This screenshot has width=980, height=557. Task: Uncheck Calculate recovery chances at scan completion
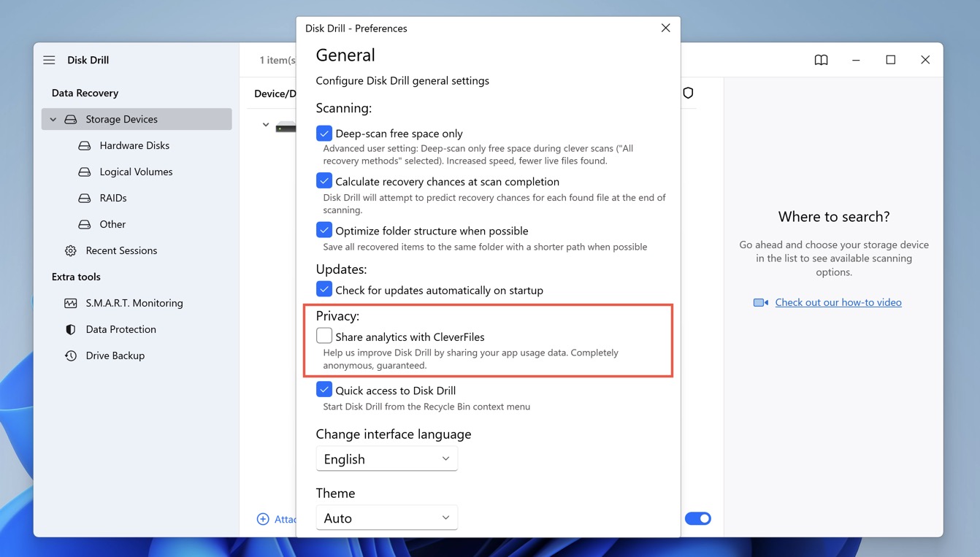(x=324, y=181)
